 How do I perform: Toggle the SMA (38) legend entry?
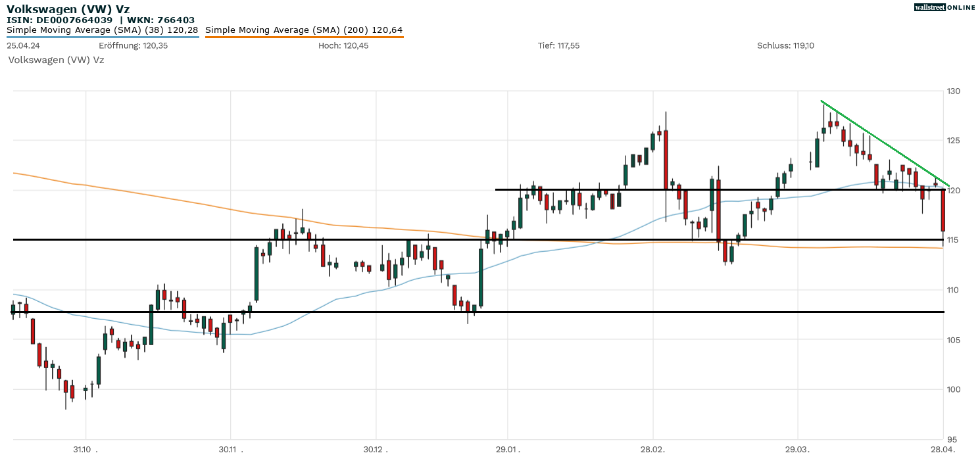click(x=103, y=30)
